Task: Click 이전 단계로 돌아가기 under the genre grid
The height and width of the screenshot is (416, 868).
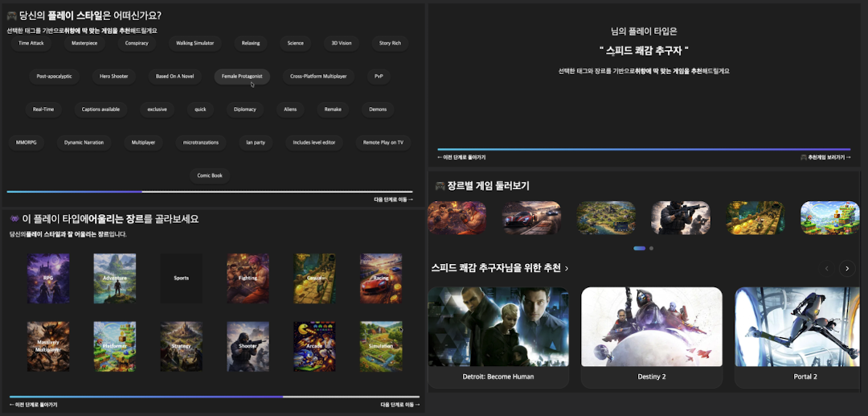Action: pos(33,405)
